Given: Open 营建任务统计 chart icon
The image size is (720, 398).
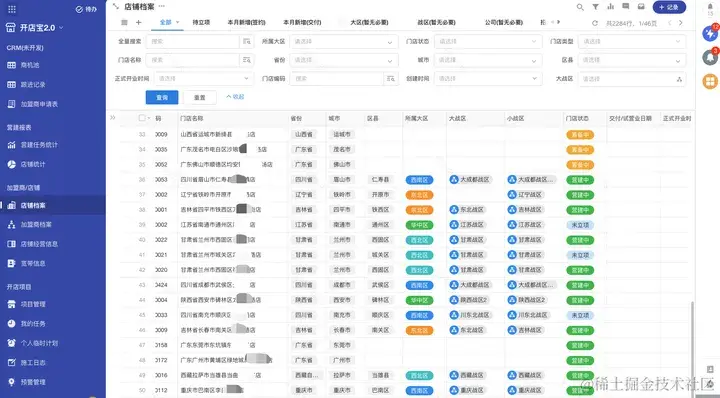Looking at the screenshot, I should pyautogui.click(x=11, y=145).
